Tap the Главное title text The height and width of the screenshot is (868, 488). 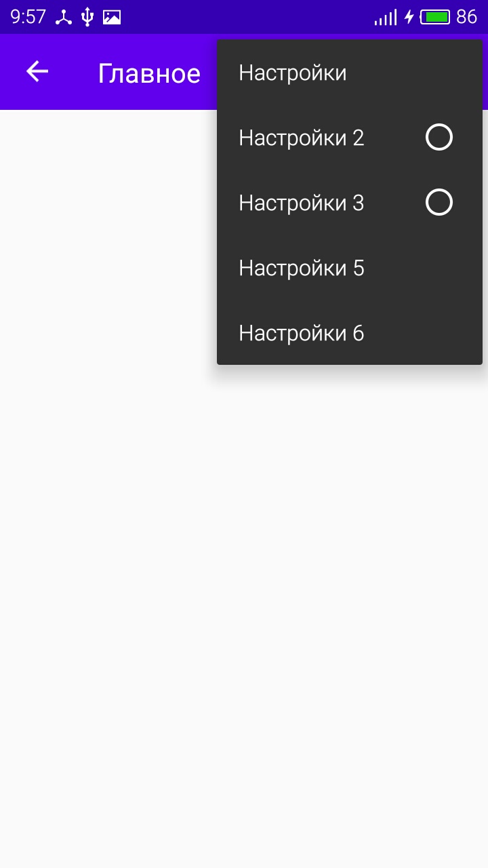point(149,73)
